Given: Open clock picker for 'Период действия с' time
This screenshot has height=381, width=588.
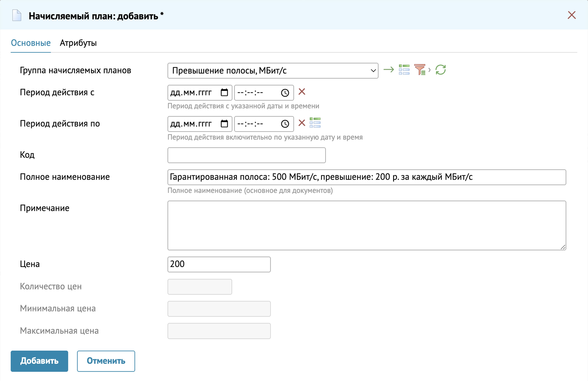Looking at the screenshot, I should tap(285, 93).
